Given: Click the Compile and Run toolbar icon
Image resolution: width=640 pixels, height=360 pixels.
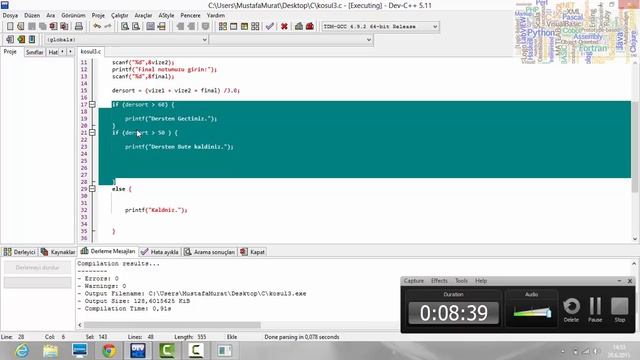Looking at the screenshot, I should coord(244,27).
